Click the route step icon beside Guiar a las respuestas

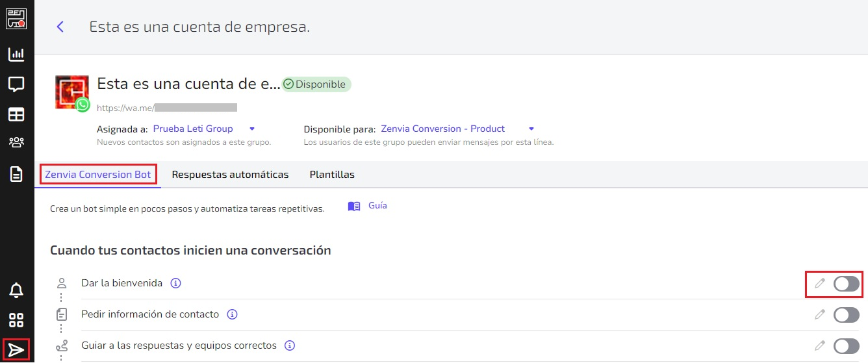tap(62, 345)
